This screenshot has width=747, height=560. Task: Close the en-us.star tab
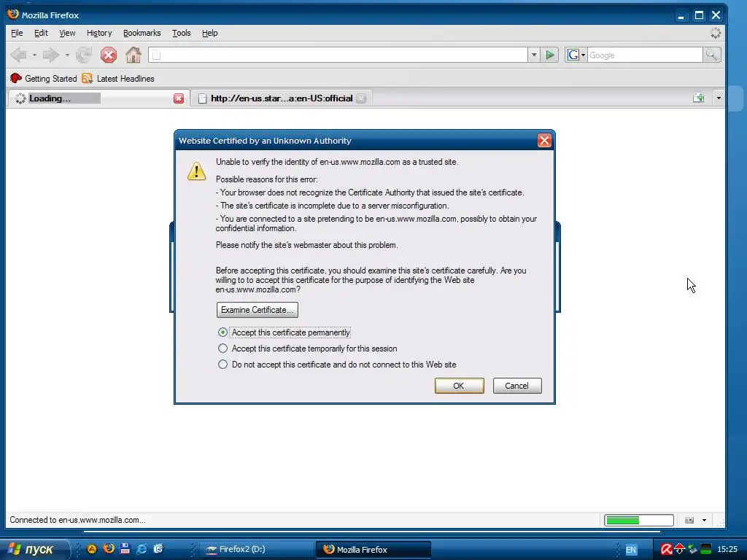click(362, 98)
